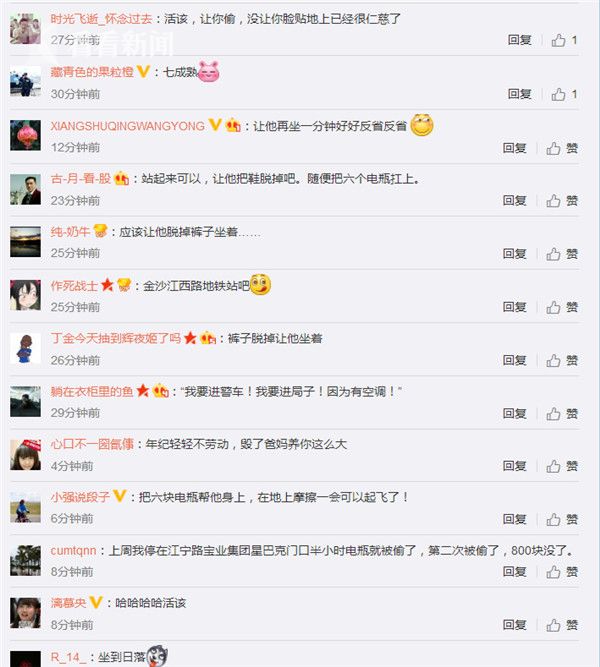Visit 丁金今天抽到辉夜姬了吗's profile link
Screen dimensions: 600x667
[116, 338]
